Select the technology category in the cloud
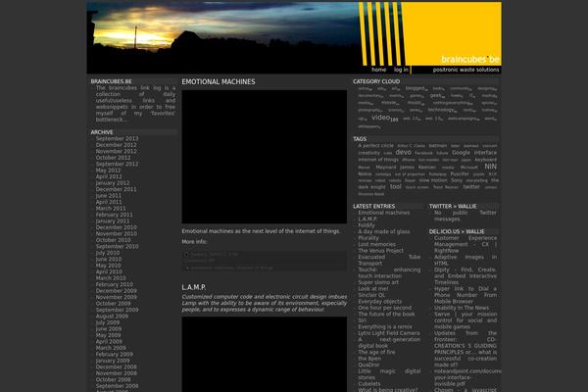The image size is (588, 392). pyautogui.click(x=443, y=111)
